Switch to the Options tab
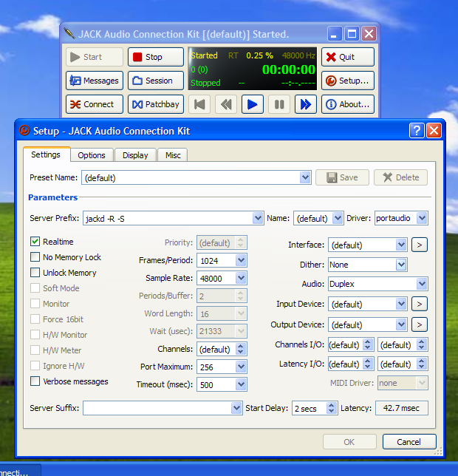This screenshot has height=476, width=458. (92, 155)
